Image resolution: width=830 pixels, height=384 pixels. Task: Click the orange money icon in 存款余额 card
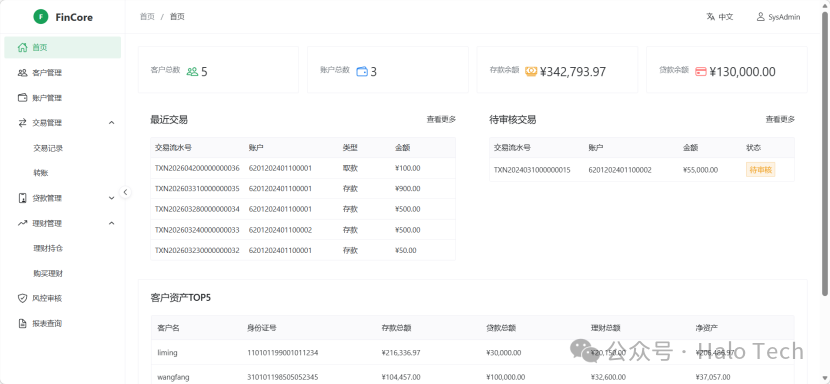[531, 72]
